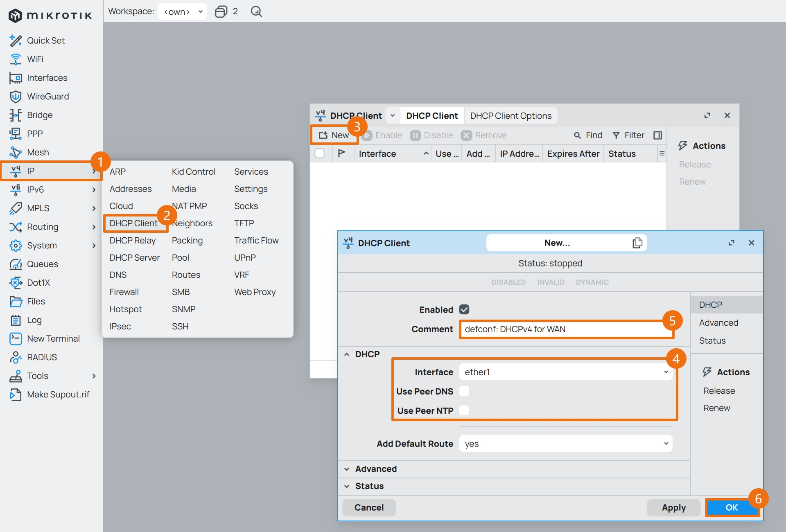This screenshot has height=532, width=786.
Task: Click Renew in the dialog's Actions
Action: pyautogui.click(x=716, y=408)
